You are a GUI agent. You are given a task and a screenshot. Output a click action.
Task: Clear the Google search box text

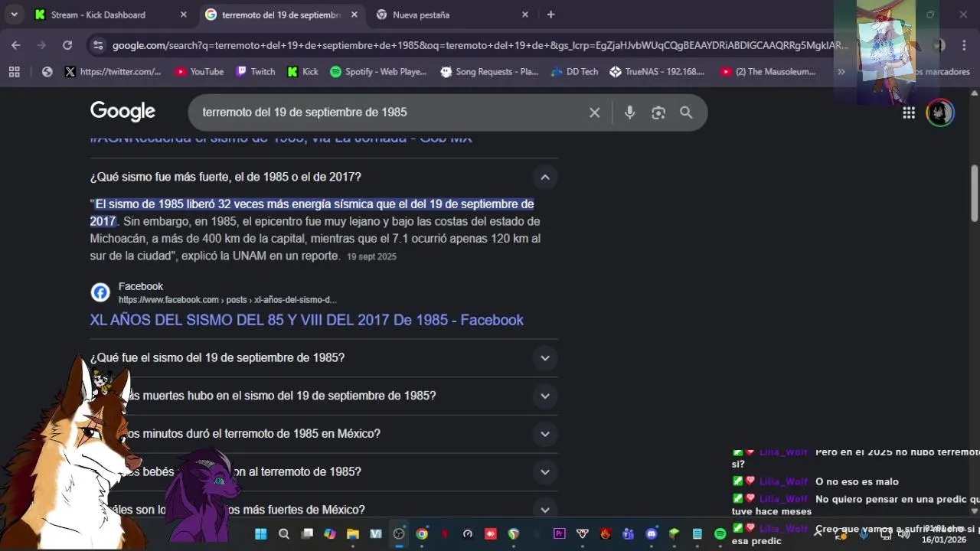pyautogui.click(x=594, y=112)
